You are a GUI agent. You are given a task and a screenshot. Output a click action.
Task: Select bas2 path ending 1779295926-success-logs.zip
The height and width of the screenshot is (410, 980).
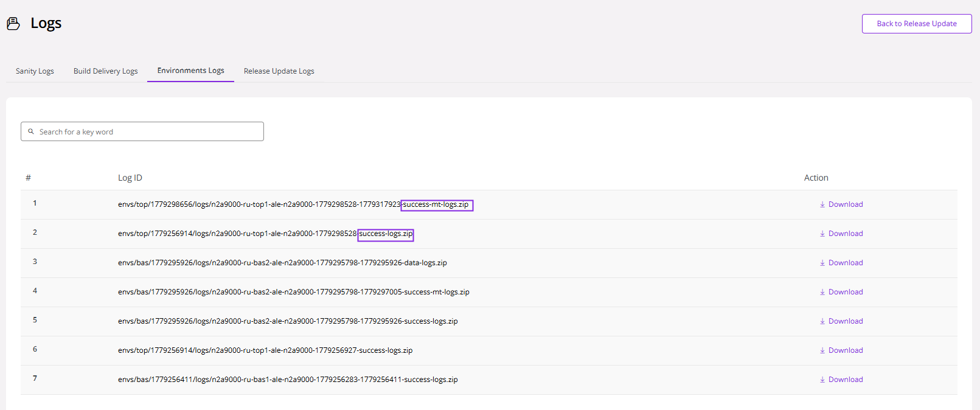[288, 321]
